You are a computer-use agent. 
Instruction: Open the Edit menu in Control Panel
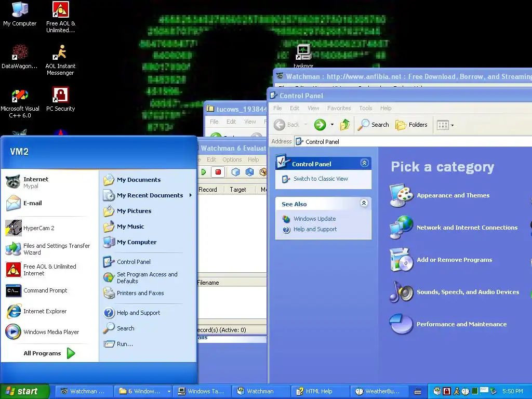(295, 108)
